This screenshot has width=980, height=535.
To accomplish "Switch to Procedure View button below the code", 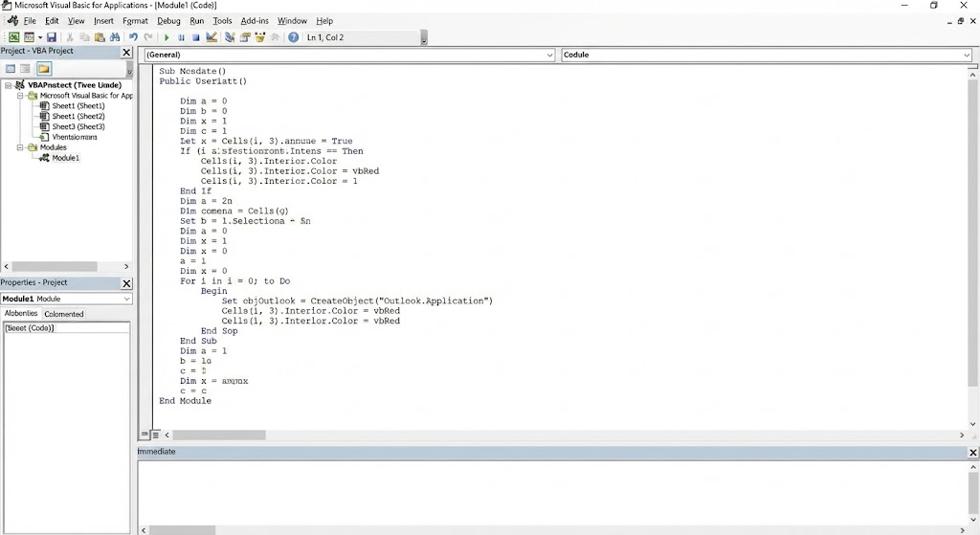I will 145,435.
